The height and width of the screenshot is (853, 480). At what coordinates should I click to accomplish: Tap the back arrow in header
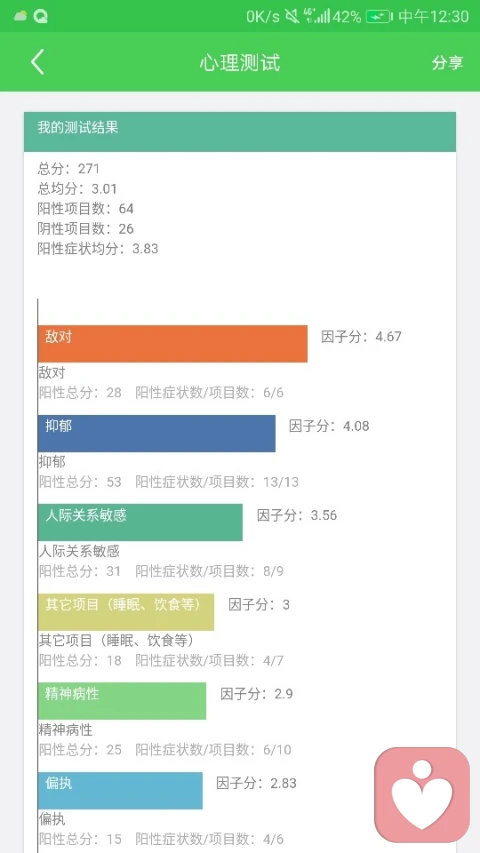click(x=37, y=62)
